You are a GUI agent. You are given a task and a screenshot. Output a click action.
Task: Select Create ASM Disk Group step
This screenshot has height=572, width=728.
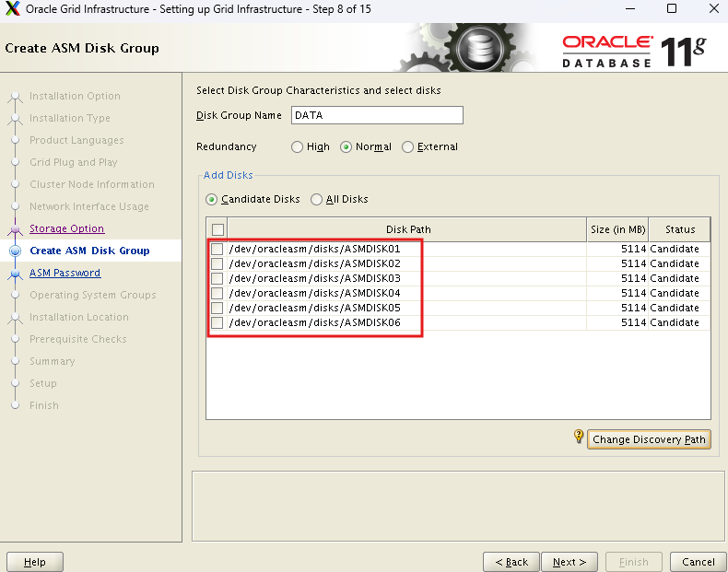[89, 251]
